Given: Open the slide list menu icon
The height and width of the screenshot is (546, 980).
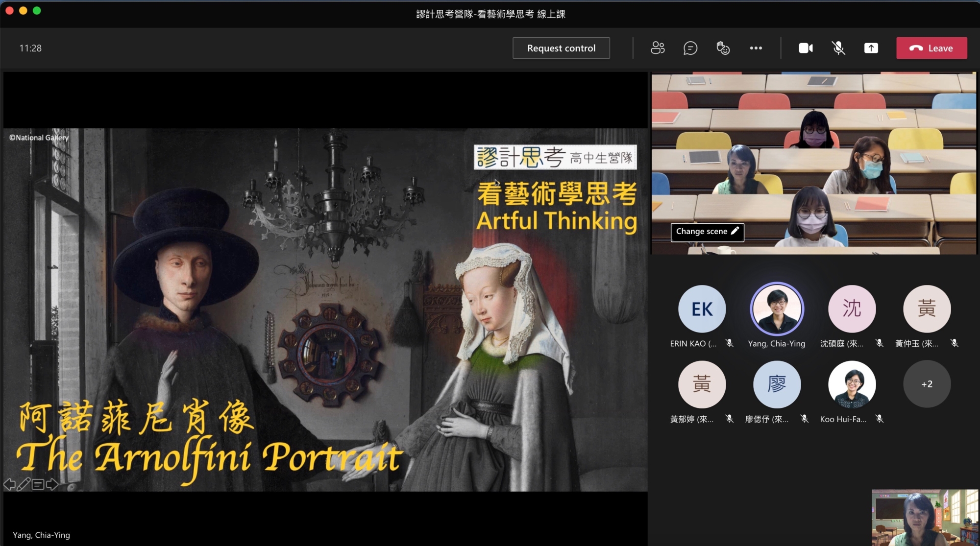Looking at the screenshot, I should tap(38, 485).
